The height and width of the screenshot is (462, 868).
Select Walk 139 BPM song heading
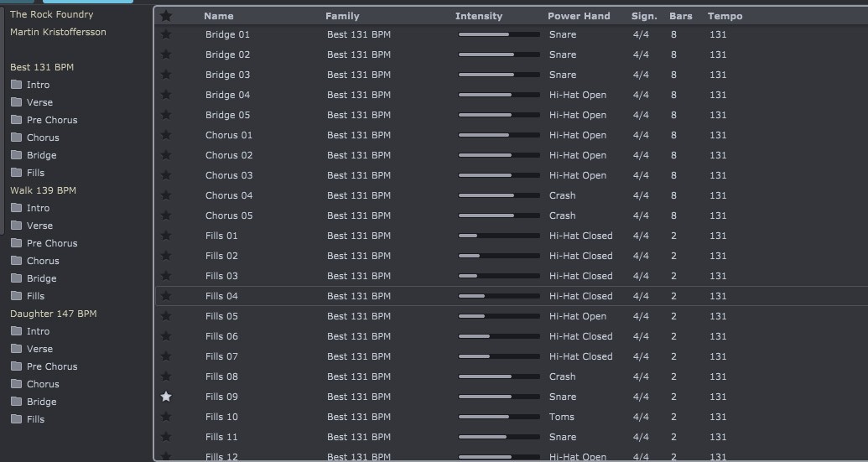43,190
